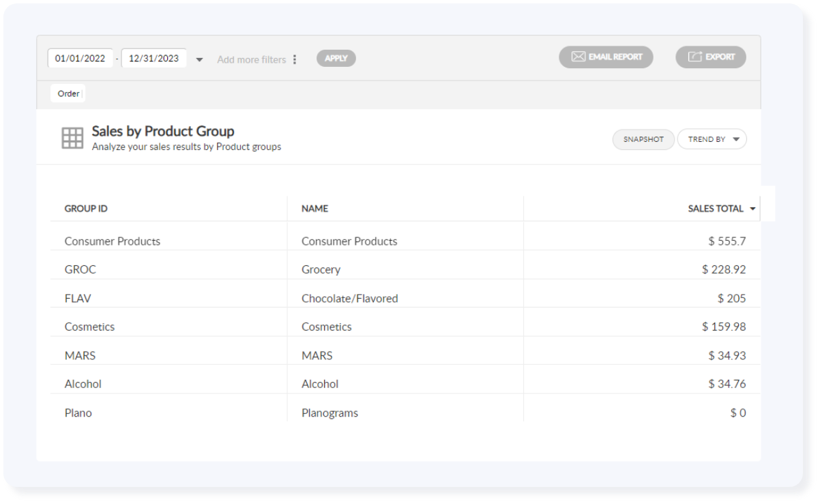Click the Name column header
Image resolution: width=820 pixels, height=504 pixels.
(x=314, y=209)
